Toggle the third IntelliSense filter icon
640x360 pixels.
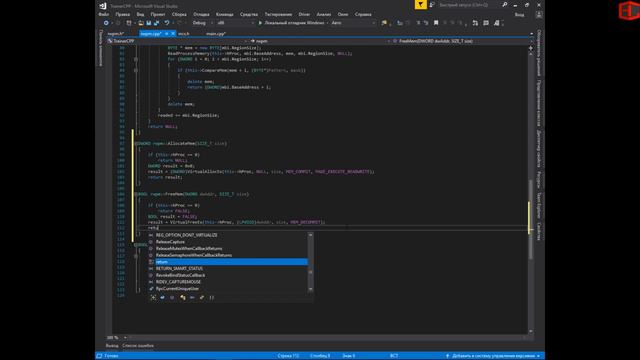click(x=172, y=298)
